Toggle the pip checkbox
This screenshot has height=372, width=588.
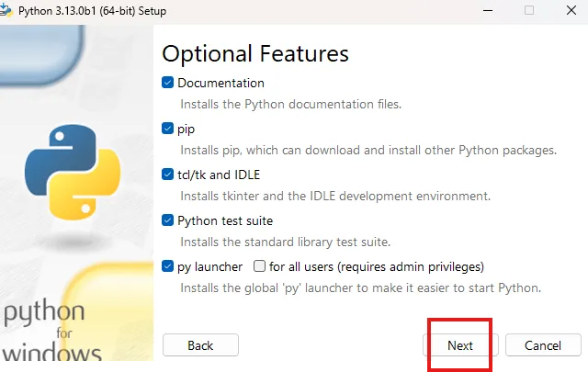tap(167, 129)
